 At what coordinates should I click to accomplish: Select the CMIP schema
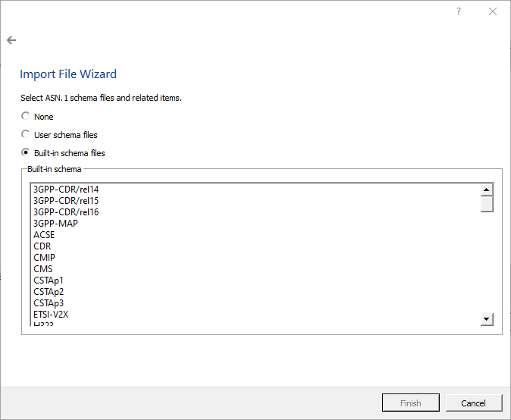tap(44, 258)
